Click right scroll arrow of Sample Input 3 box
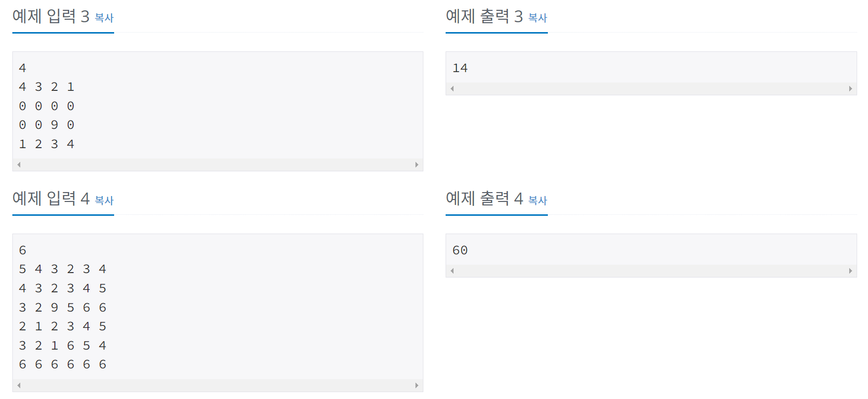This screenshot has height=399, width=868. click(x=417, y=164)
